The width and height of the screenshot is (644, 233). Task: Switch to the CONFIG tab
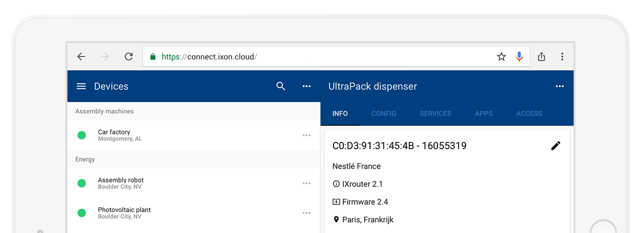click(x=384, y=114)
